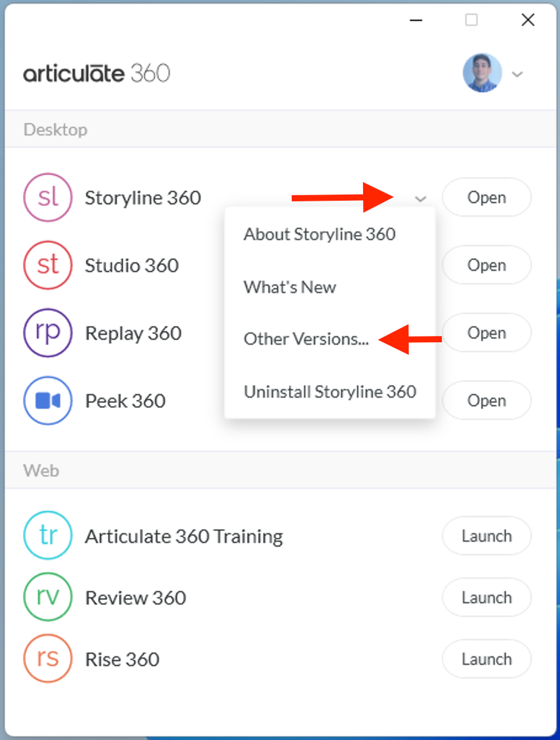Click the Studio 360 app name
560x740 pixels.
tap(132, 266)
